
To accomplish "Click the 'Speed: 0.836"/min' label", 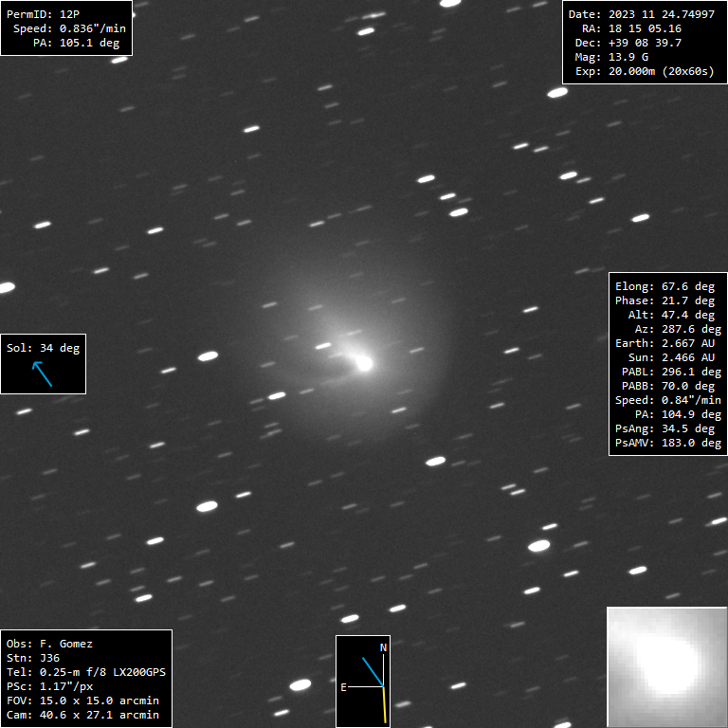I will pyautogui.click(x=69, y=28).
